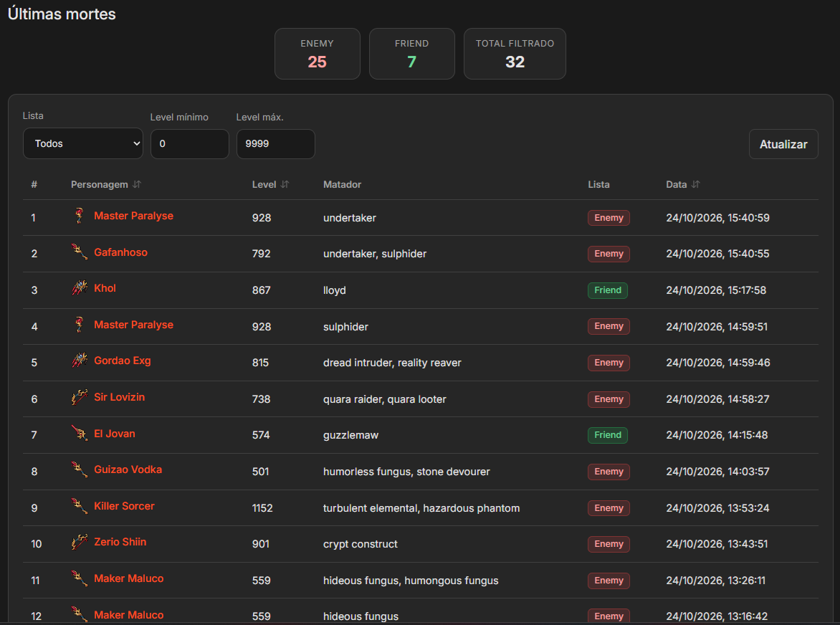
Task: Click the Enemy badge in Sir Lovizin's row
Action: (608, 399)
